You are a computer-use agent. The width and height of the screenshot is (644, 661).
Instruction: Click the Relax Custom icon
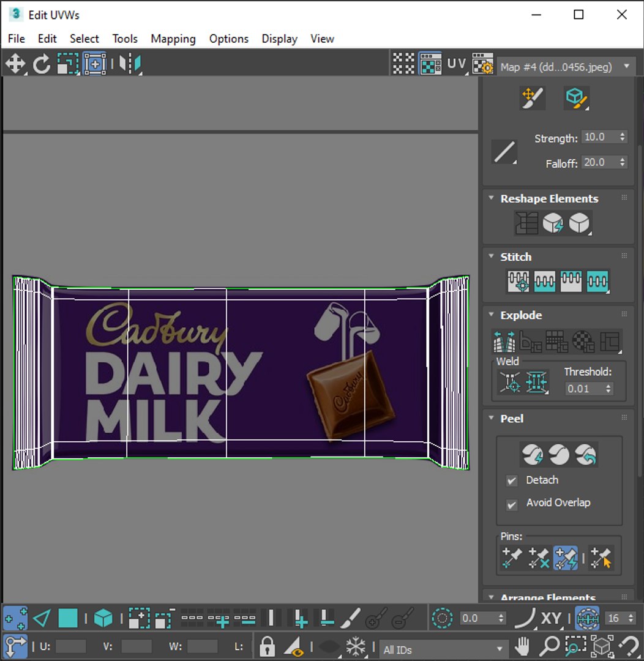pyautogui.click(x=579, y=223)
